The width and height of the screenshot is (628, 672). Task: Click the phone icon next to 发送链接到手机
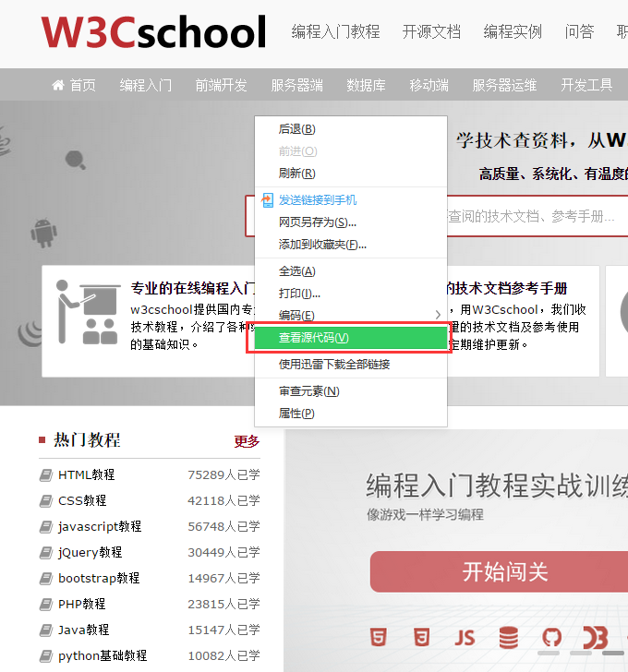click(x=268, y=200)
